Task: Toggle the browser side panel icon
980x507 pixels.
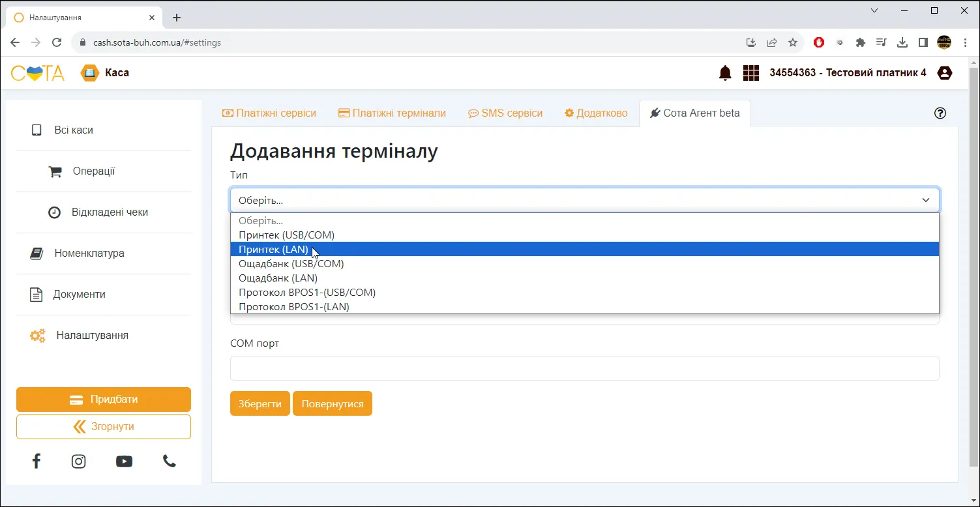Action: (923, 42)
